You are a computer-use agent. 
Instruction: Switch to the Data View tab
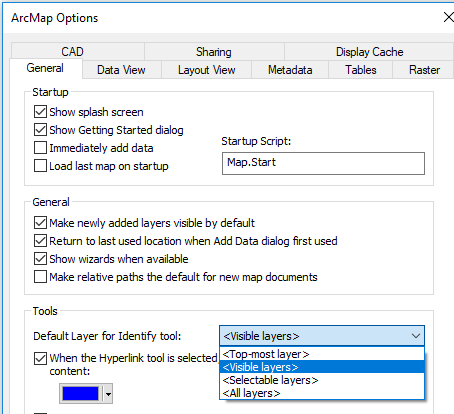click(122, 70)
